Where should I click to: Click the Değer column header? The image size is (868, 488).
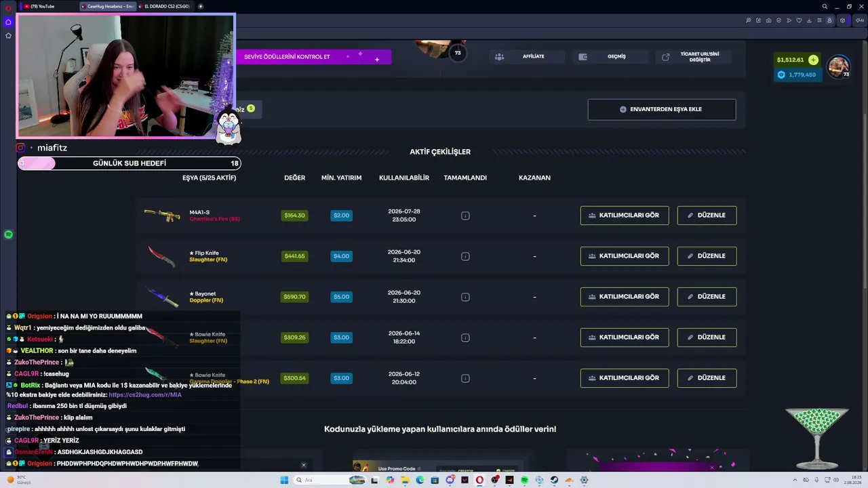coord(294,178)
